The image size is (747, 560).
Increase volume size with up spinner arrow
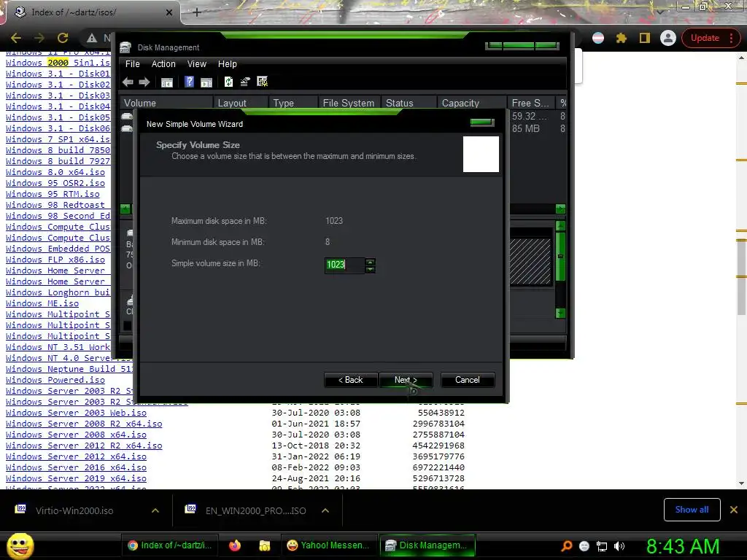point(370,262)
